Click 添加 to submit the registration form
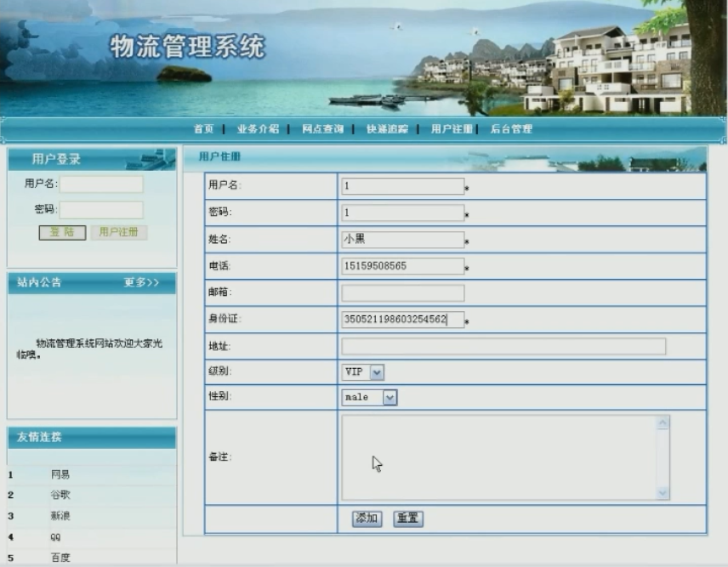The width and height of the screenshot is (728, 567). pyautogui.click(x=367, y=519)
